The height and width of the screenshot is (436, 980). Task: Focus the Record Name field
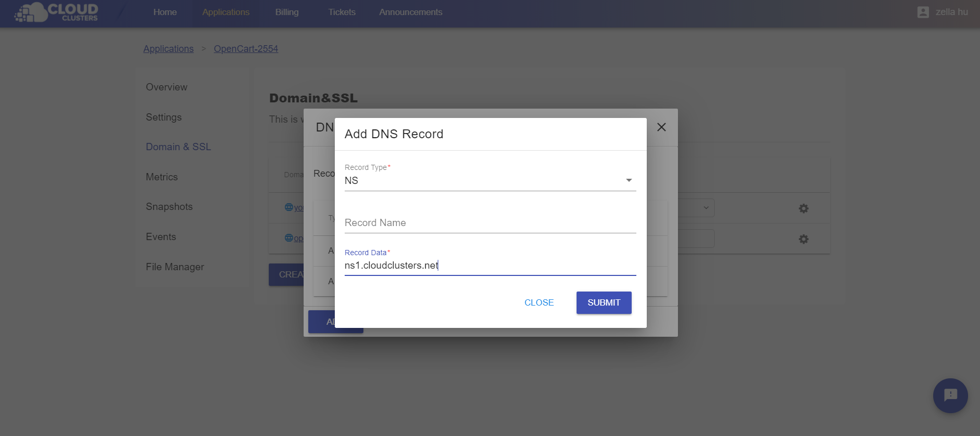tap(490, 223)
